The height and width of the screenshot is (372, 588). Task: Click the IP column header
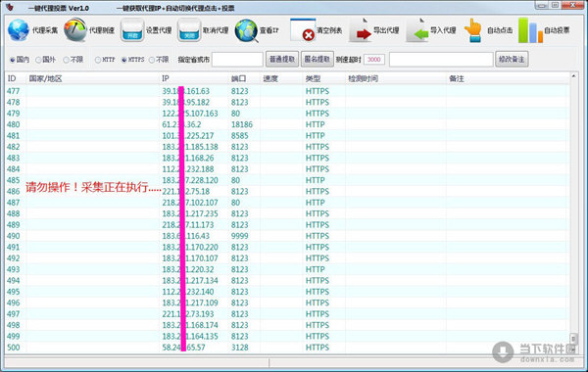click(x=166, y=78)
